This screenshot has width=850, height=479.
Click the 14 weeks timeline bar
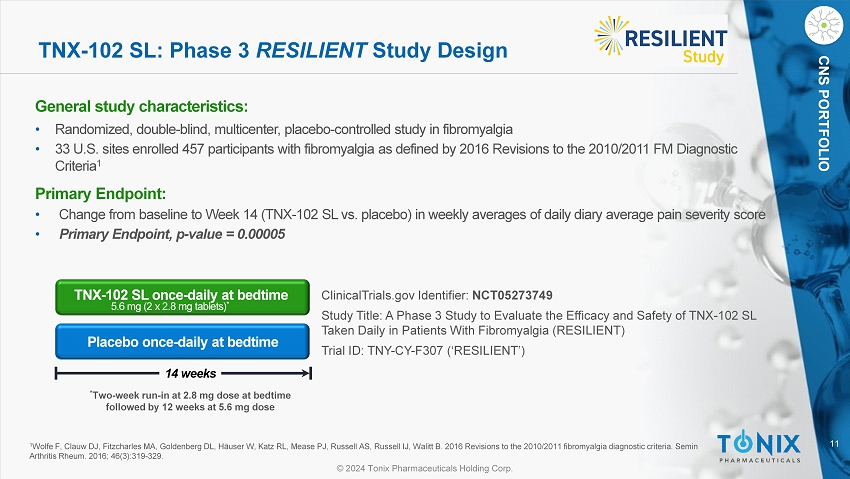point(183,373)
